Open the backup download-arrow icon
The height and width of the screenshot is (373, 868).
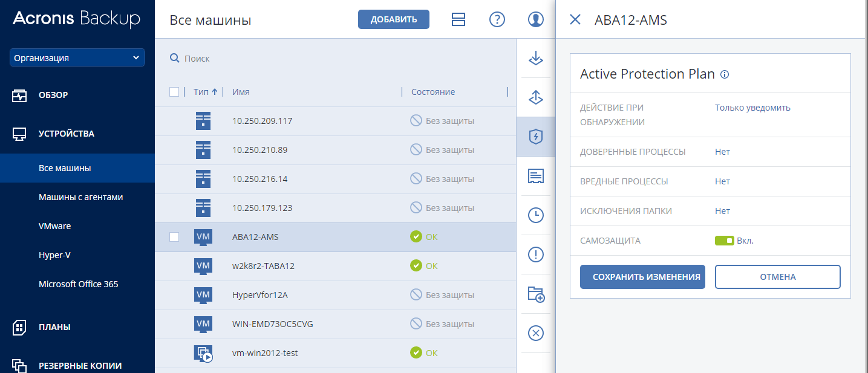pos(536,59)
